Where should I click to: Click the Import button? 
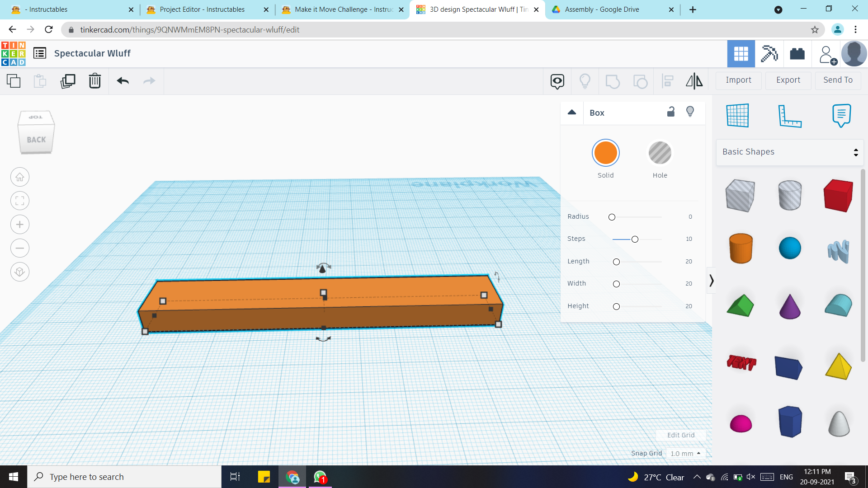point(739,80)
